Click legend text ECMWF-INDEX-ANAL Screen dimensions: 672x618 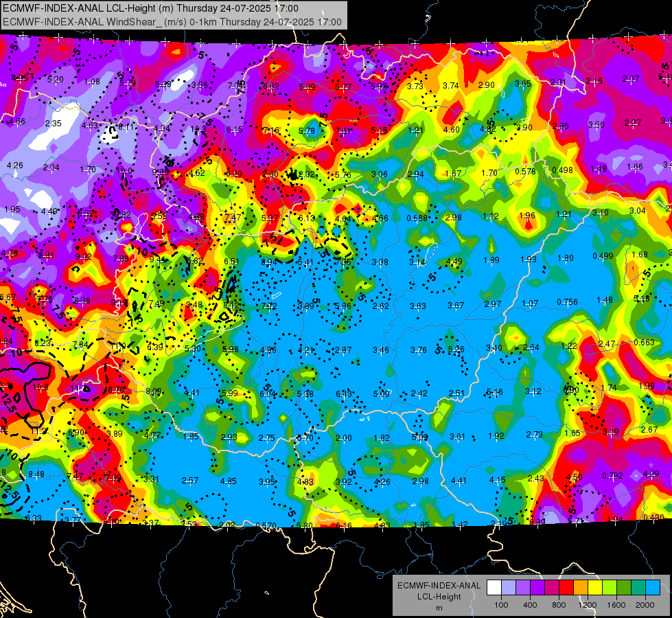439,586
